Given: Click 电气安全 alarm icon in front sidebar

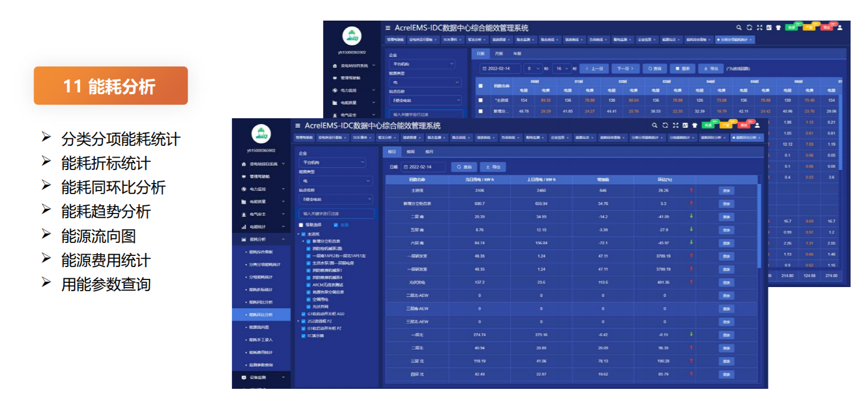Looking at the screenshot, I should pos(244,214).
